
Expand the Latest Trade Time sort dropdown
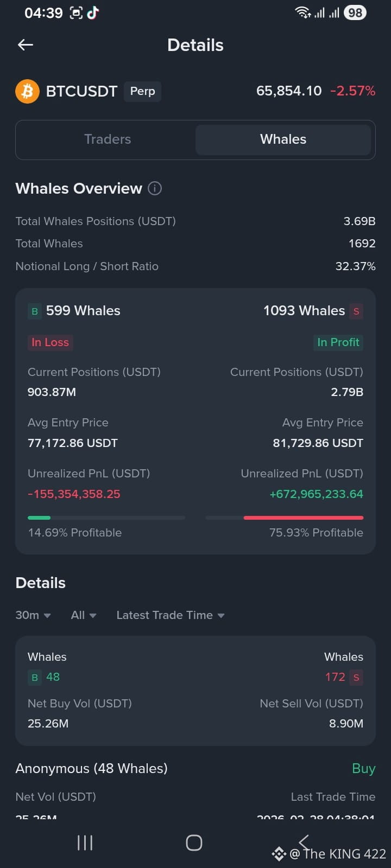tap(170, 615)
